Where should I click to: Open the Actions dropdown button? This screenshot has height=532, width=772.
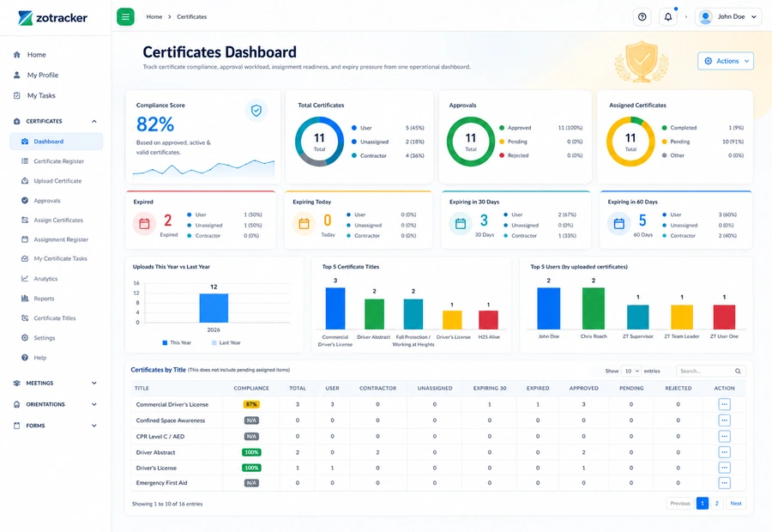tap(725, 61)
